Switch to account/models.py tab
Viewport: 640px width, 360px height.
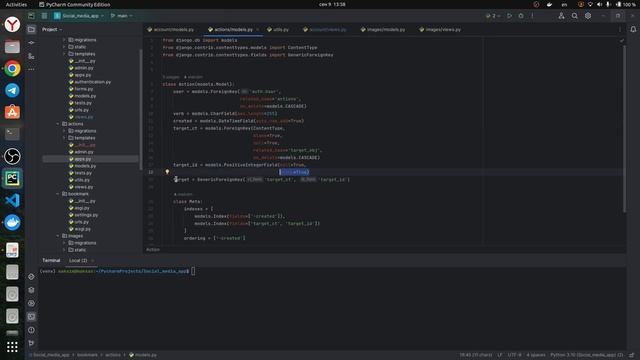click(x=171, y=29)
